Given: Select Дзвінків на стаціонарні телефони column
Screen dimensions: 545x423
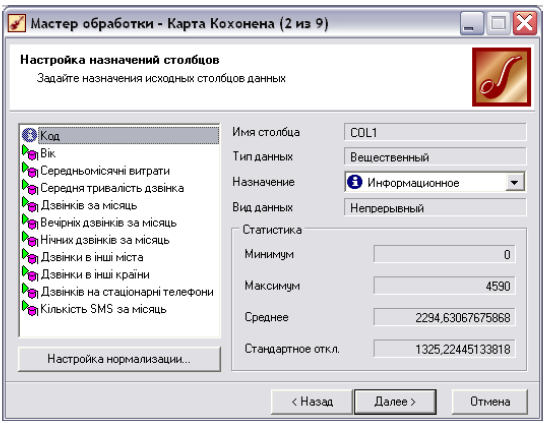Looking at the screenshot, I should [x=127, y=292].
